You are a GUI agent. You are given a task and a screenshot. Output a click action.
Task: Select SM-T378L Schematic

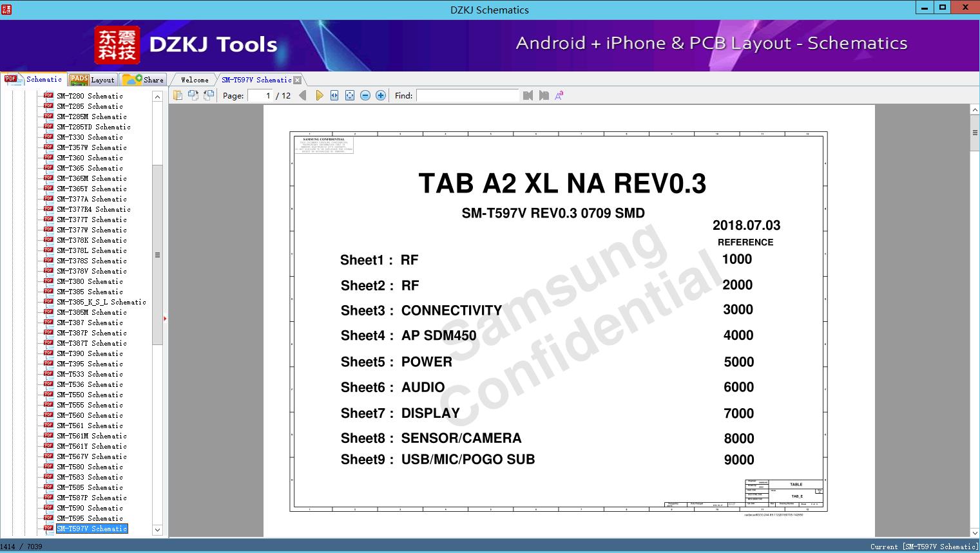click(x=91, y=250)
